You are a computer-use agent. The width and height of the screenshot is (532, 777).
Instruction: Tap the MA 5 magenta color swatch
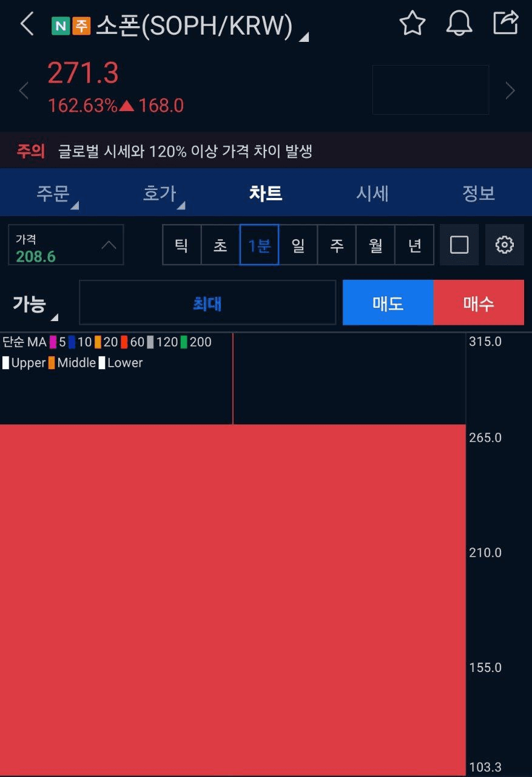(53, 342)
